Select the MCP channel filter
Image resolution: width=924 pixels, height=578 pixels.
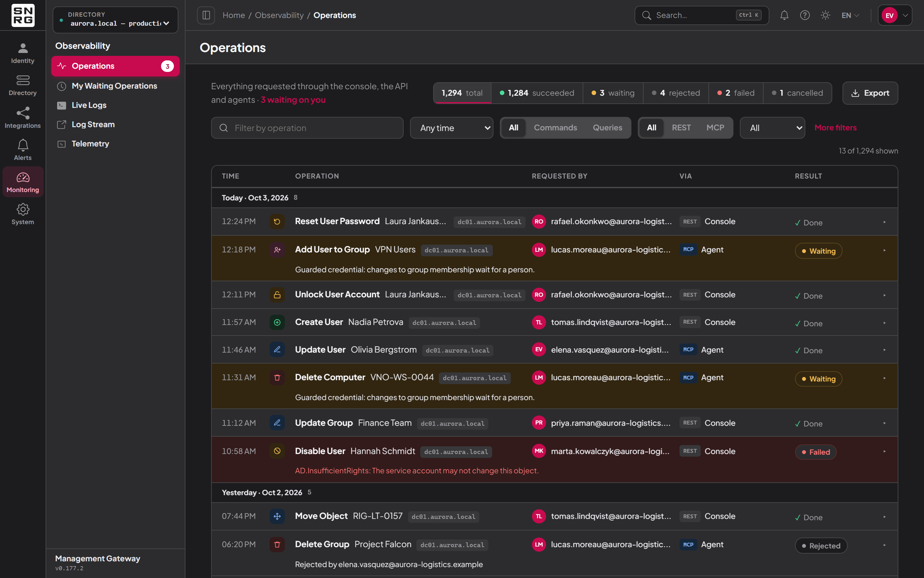715,128
